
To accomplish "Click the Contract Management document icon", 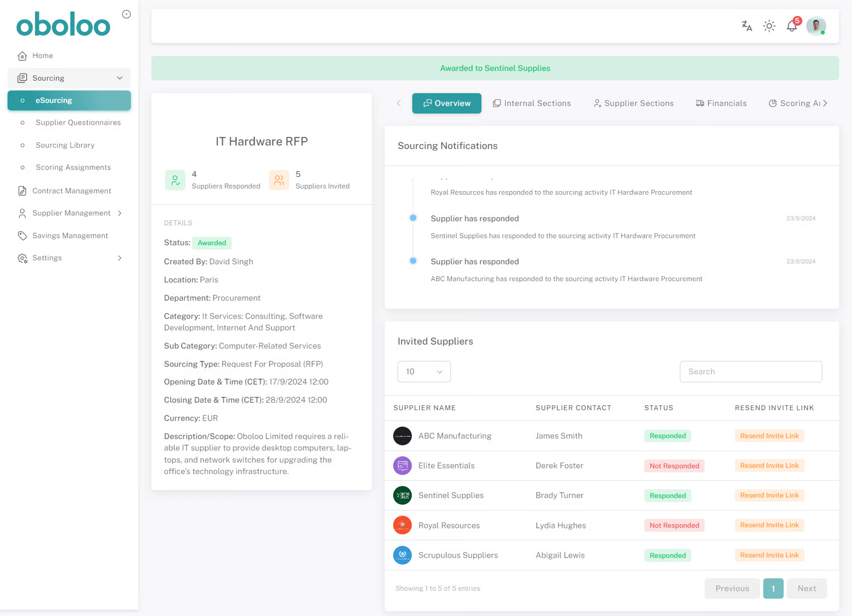I will click(22, 191).
